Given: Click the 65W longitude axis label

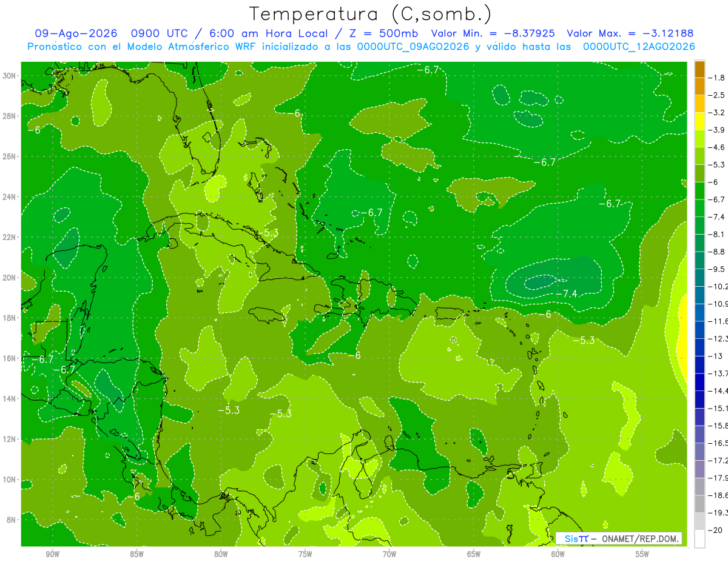Looking at the screenshot, I should (x=474, y=554).
